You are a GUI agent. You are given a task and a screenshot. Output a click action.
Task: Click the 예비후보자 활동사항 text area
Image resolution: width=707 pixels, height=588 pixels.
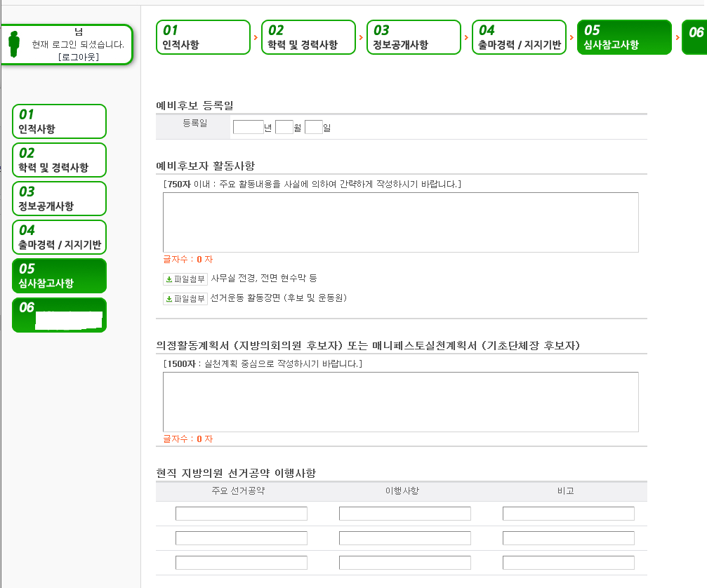pos(400,222)
